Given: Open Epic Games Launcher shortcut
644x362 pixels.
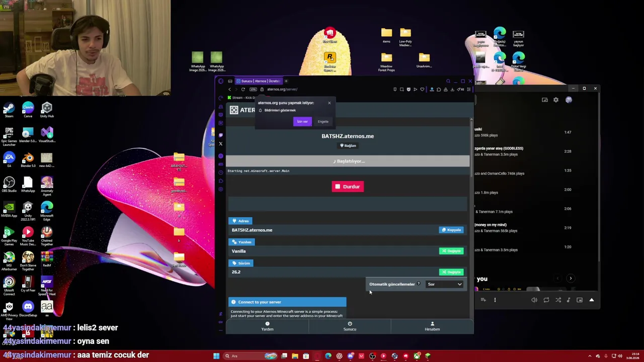Looking at the screenshot, I should pyautogui.click(x=9, y=136).
